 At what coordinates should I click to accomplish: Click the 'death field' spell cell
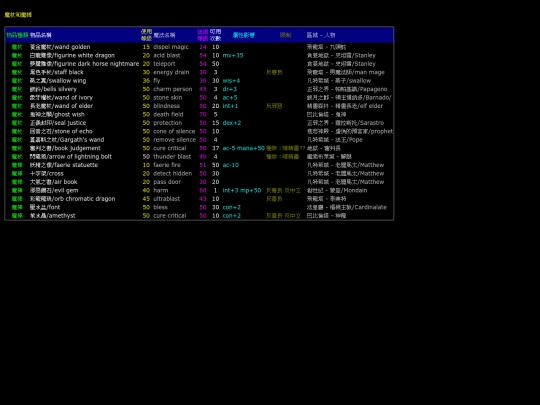[168, 114]
